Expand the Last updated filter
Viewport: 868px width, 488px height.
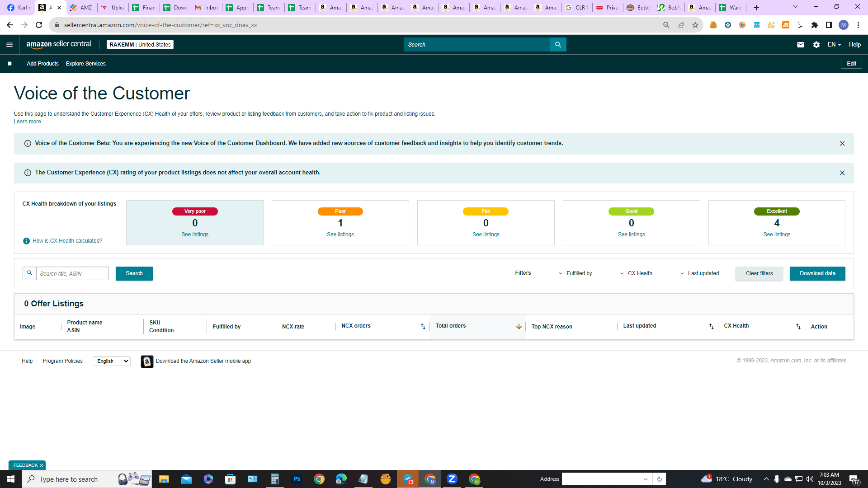[699, 273]
